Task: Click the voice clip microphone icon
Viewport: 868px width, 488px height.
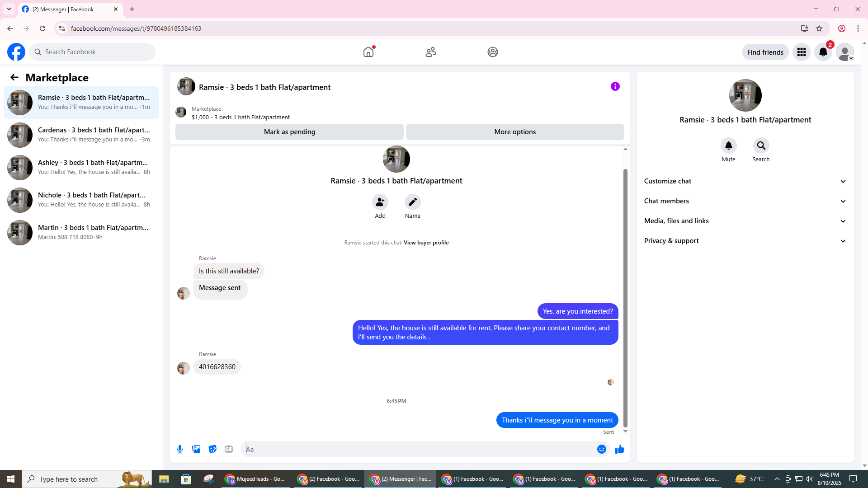Action: [180, 449]
